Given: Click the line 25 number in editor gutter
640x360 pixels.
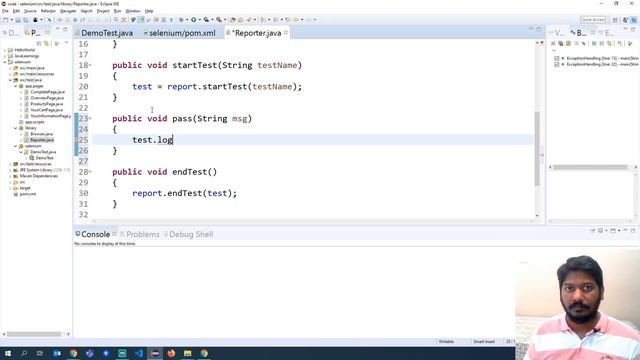Looking at the screenshot, I should click(x=83, y=140).
